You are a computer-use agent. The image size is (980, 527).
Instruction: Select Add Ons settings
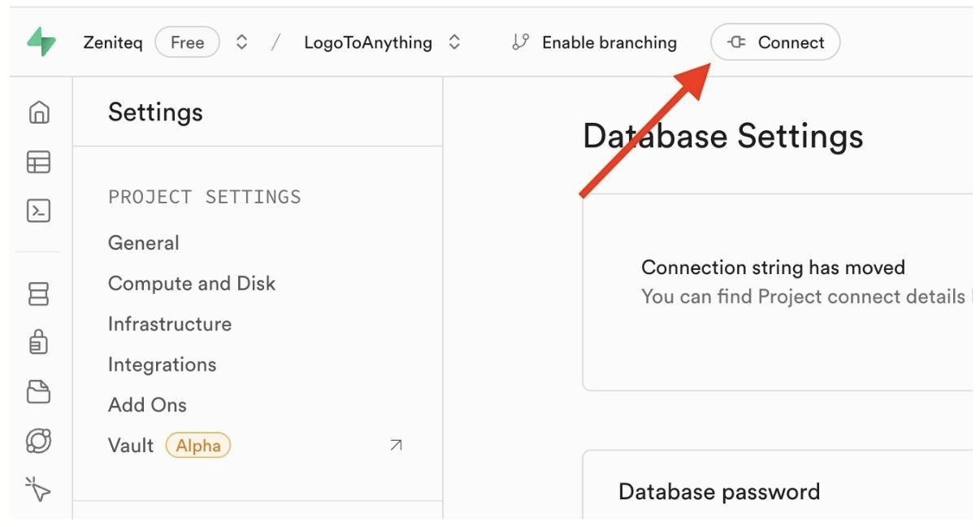click(x=147, y=405)
